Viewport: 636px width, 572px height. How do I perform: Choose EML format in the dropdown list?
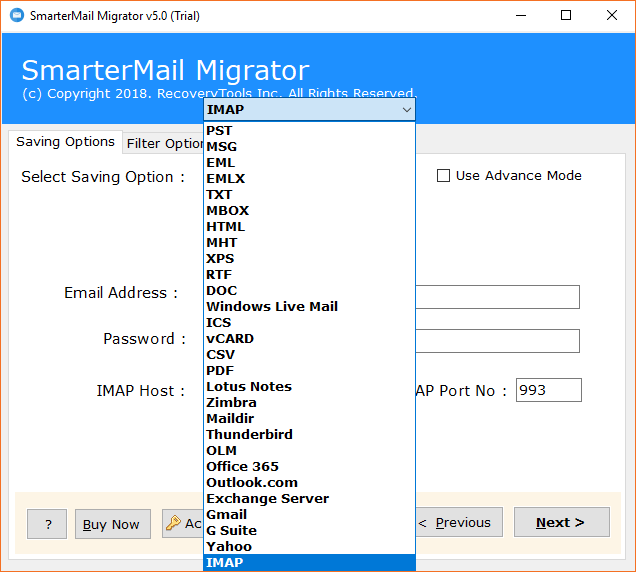click(x=309, y=163)
